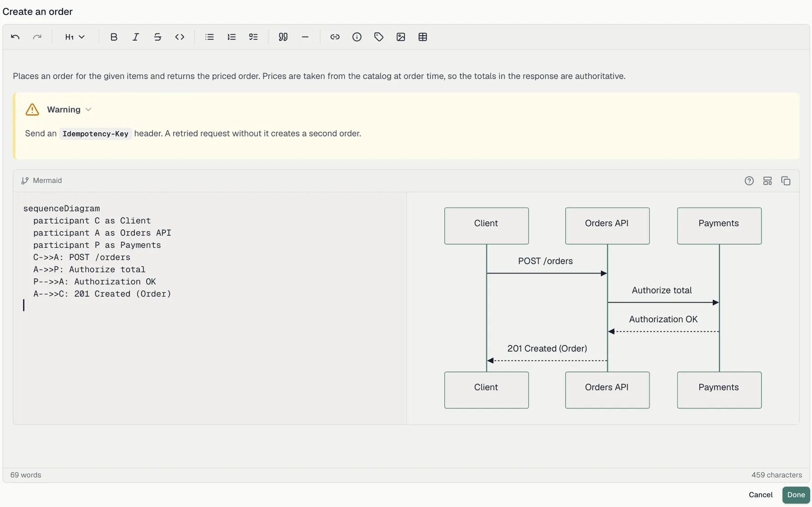Insert a task checklist

coord(254,37)
